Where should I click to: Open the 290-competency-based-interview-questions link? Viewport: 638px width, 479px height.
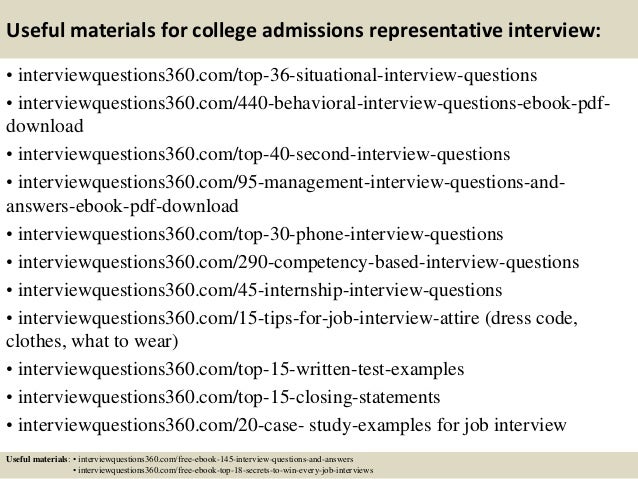pyautogui.click(x=298, y=262)
